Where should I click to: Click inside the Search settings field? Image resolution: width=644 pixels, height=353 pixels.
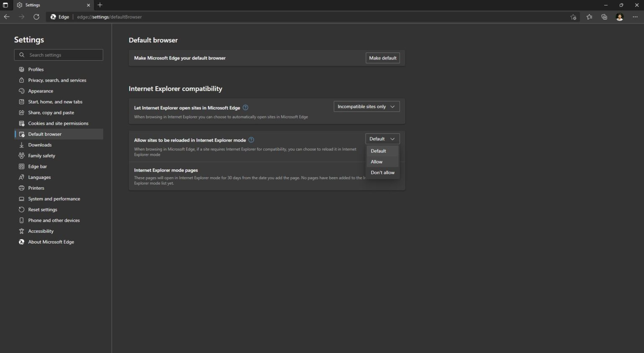(x=59, y=55)
